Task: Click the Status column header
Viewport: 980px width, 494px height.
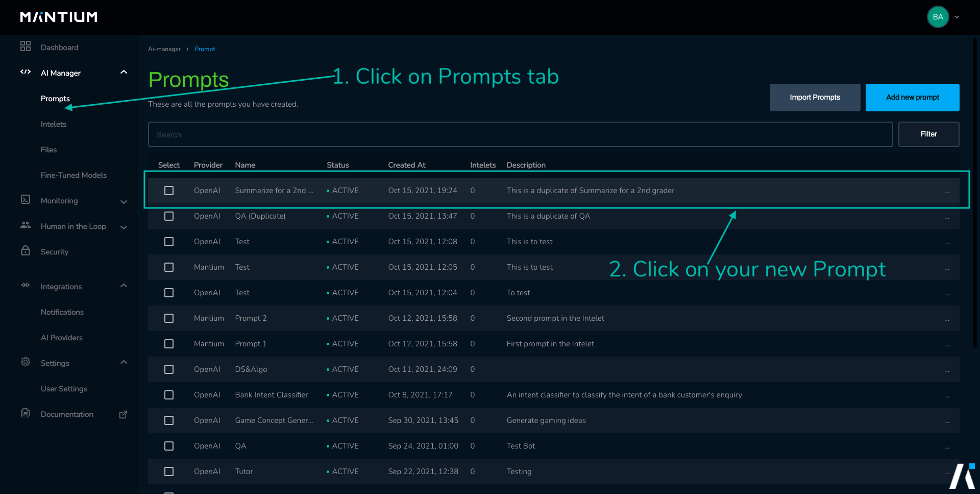Action: 338,165
